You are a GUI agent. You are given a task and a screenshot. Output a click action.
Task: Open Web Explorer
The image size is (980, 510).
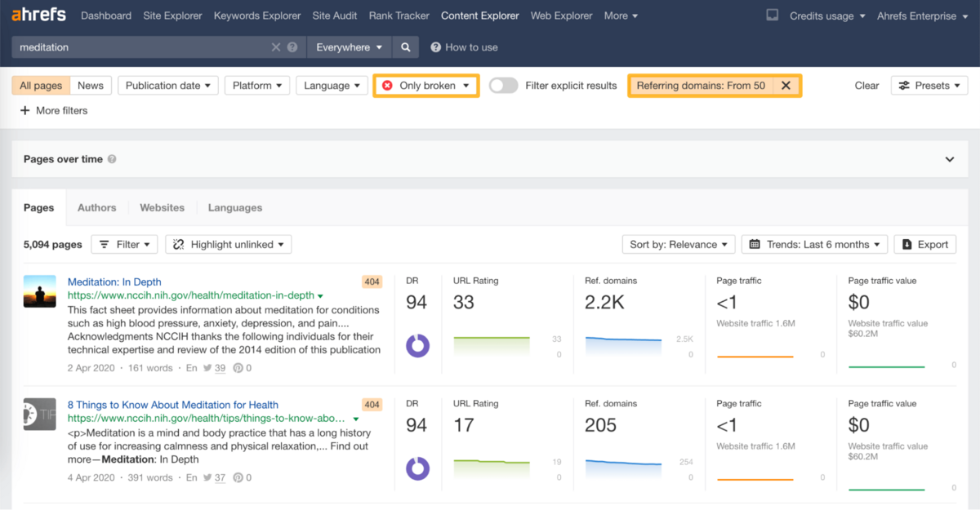(562, 16)
